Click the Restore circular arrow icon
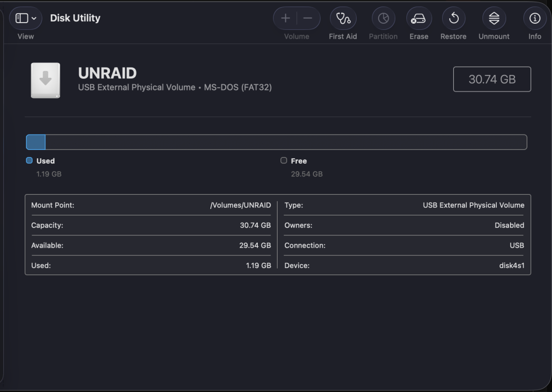Viewport: 552px width, 392px height. [454, 18]
